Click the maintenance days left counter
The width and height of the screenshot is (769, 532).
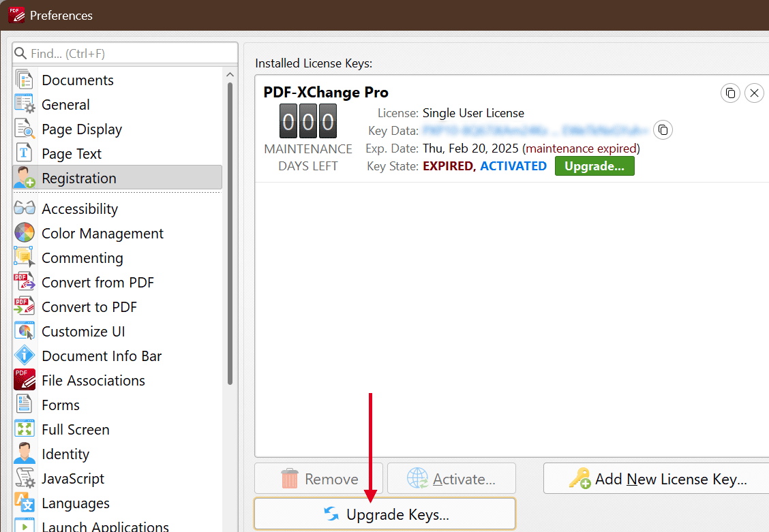308,121
